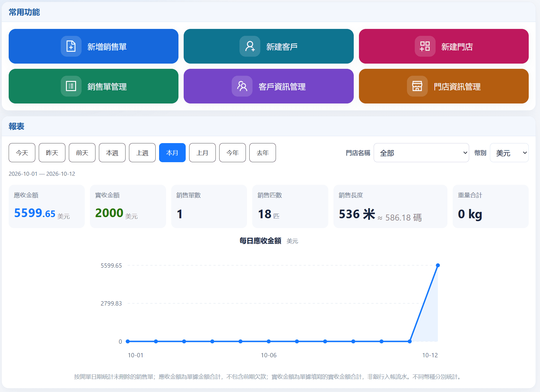540x392 pixels.
Task: Click the date range text 2026-10-01 — 2026-10-12
Action: (x=42, y=174)
